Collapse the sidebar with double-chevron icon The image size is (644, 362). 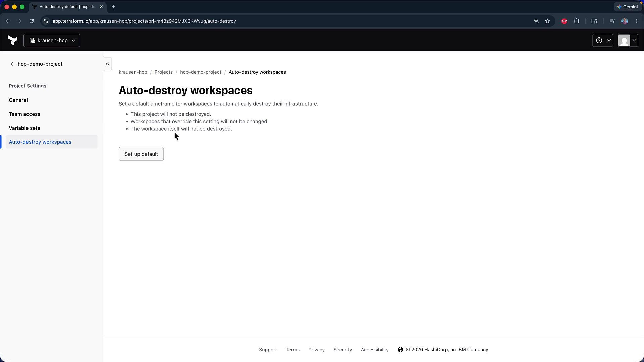click(x=107, y=64)
